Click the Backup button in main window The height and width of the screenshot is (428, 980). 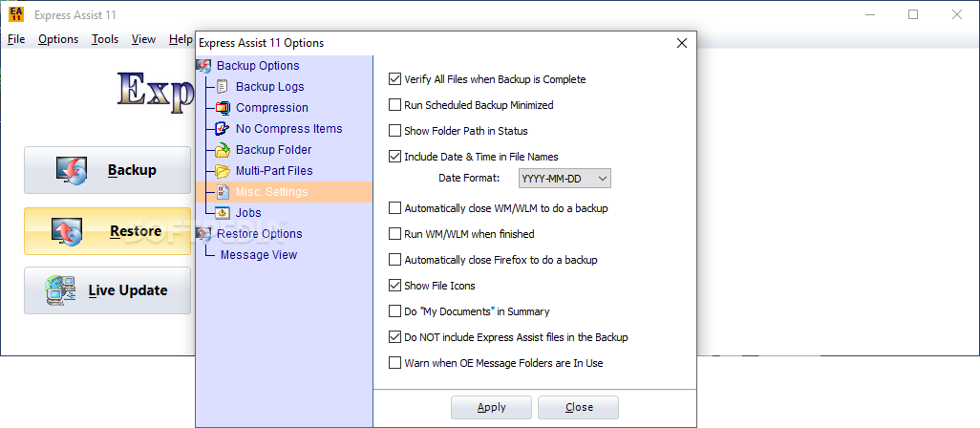(x=108, y=171)
